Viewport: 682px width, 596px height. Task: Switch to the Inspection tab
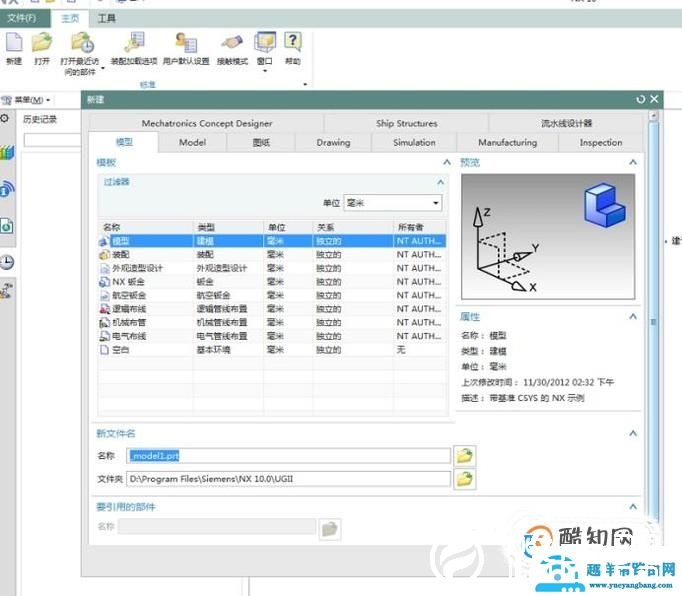tap(601, 143)
